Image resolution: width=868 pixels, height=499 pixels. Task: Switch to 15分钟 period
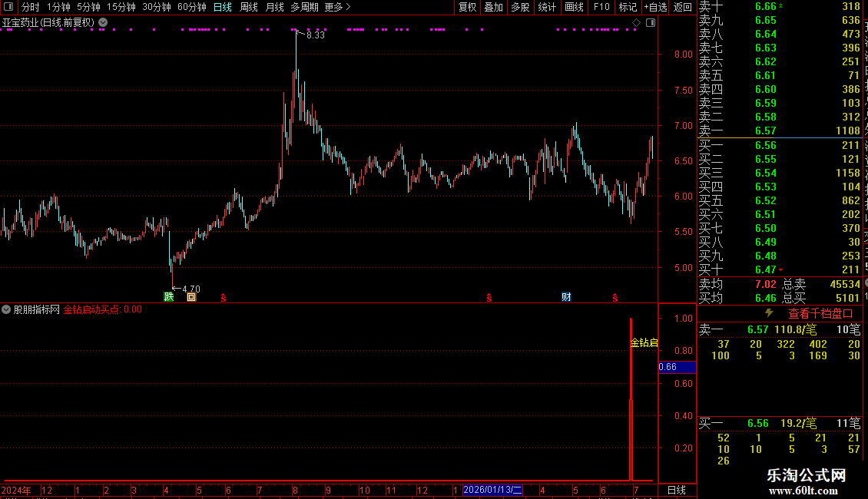click(121, 7)
